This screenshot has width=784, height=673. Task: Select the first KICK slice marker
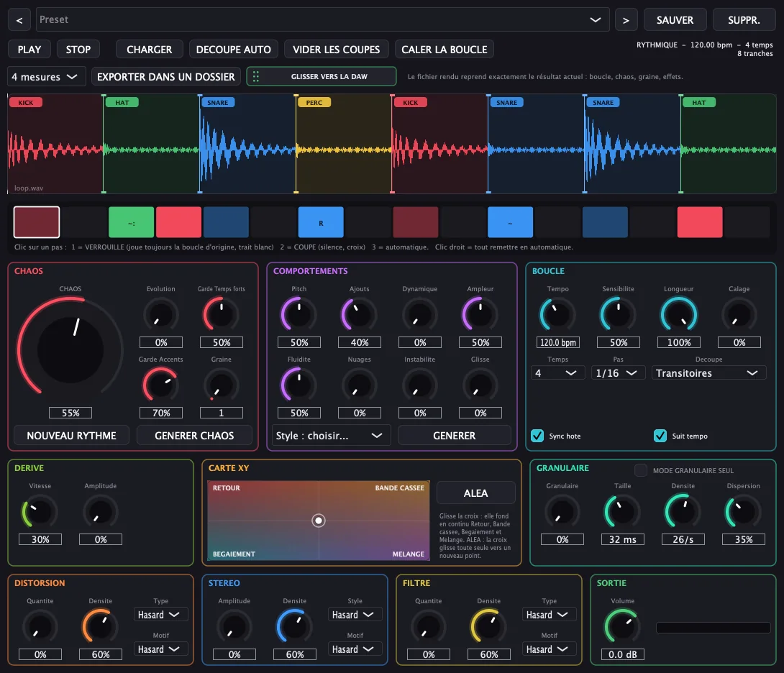coord(25,103)
